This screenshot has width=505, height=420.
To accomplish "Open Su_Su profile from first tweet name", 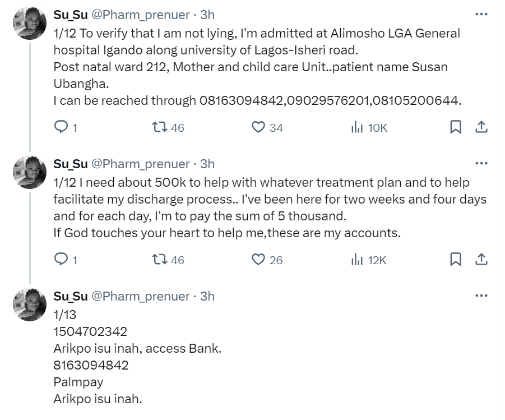I will (x=70, y=14).
